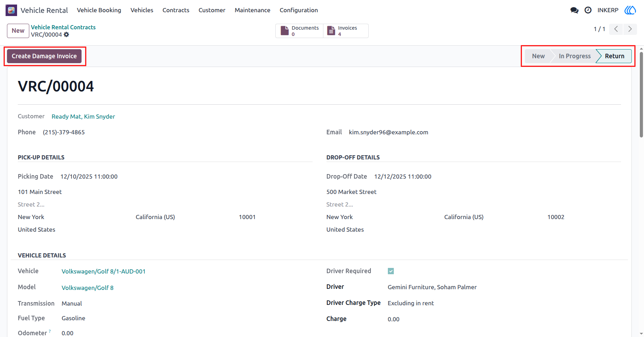Open the activities clock icon
The height and width of the screenshot is (337, 644).
(x=588, y=10)
